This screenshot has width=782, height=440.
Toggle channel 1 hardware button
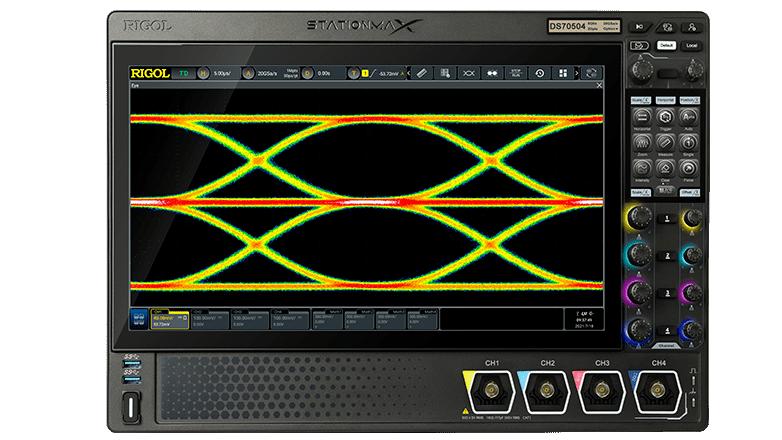point(667,219)
